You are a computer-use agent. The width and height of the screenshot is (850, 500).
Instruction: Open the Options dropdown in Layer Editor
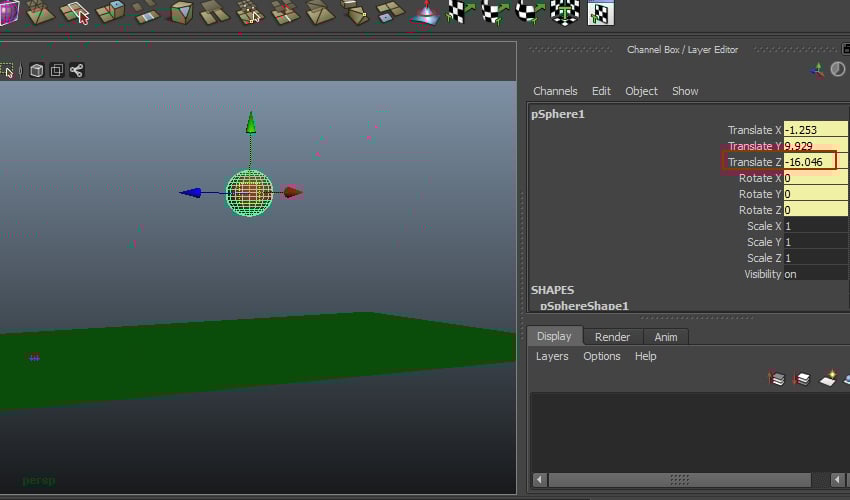pyautogui.click(x=602, y=356)
